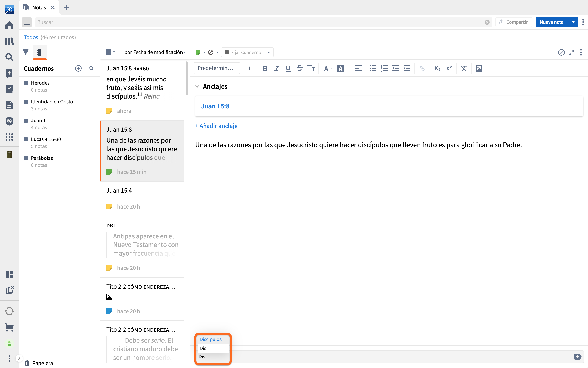Open a new tab with plus
The width and height of the screenshot is (588, 368).
click(66, 7)
